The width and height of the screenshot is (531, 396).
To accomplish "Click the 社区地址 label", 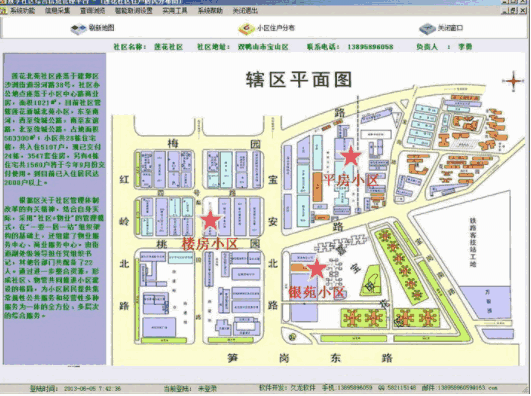I will 212,47.
